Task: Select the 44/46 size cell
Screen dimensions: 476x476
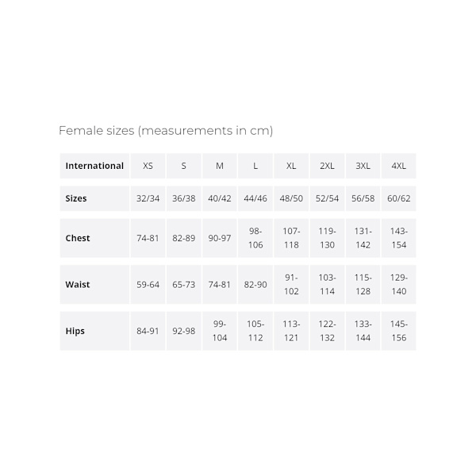Action: point(255,198)
